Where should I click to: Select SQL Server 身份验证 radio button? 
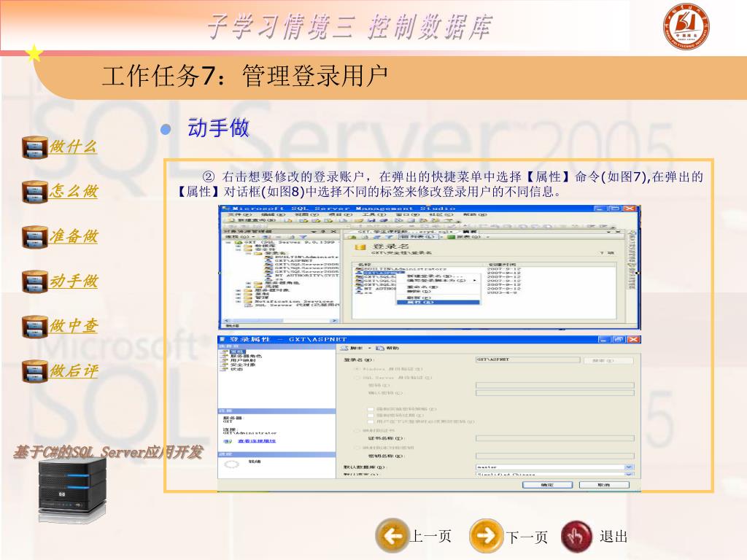pos(356,378)
